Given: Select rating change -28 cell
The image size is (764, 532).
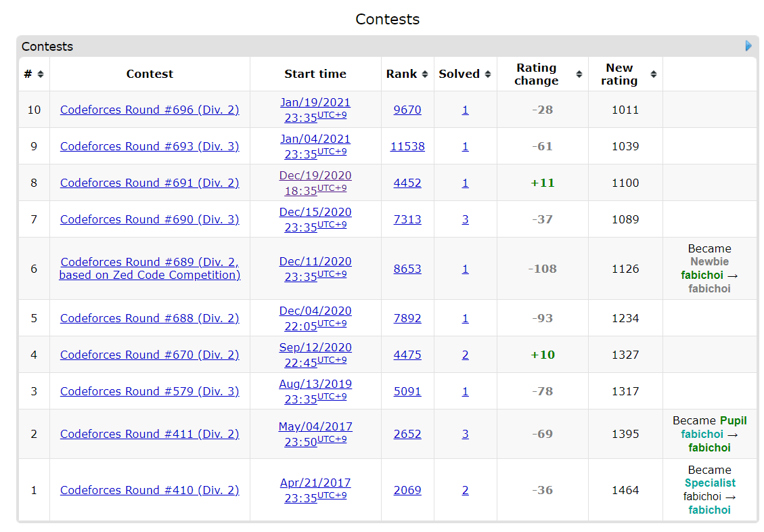Looking at the screenshot, I should click(542, 110).
